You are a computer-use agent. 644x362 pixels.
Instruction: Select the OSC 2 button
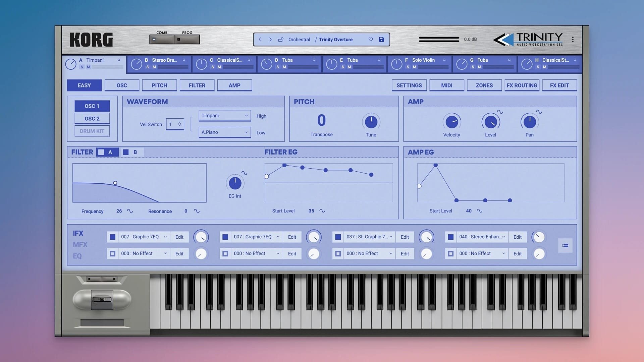click(92, 119)
